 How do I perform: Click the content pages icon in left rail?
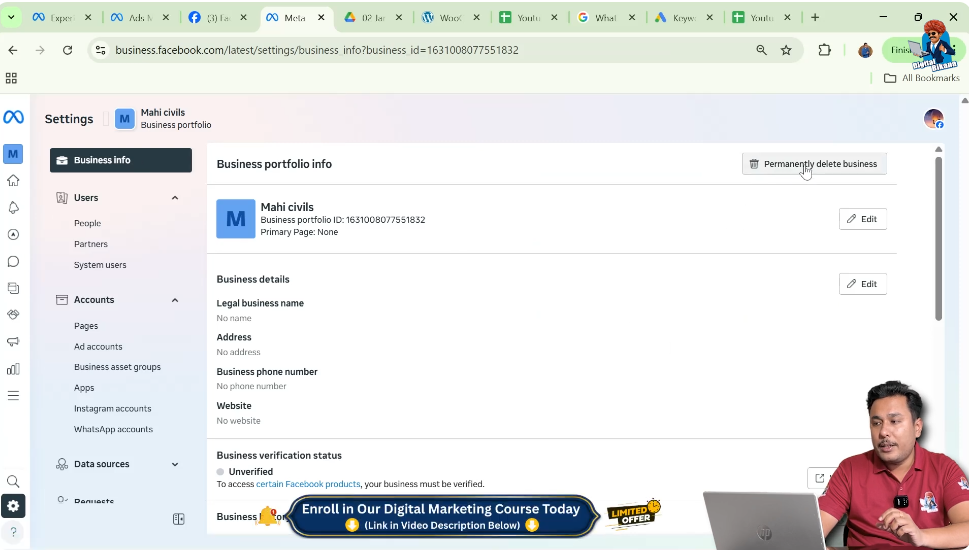13,288
